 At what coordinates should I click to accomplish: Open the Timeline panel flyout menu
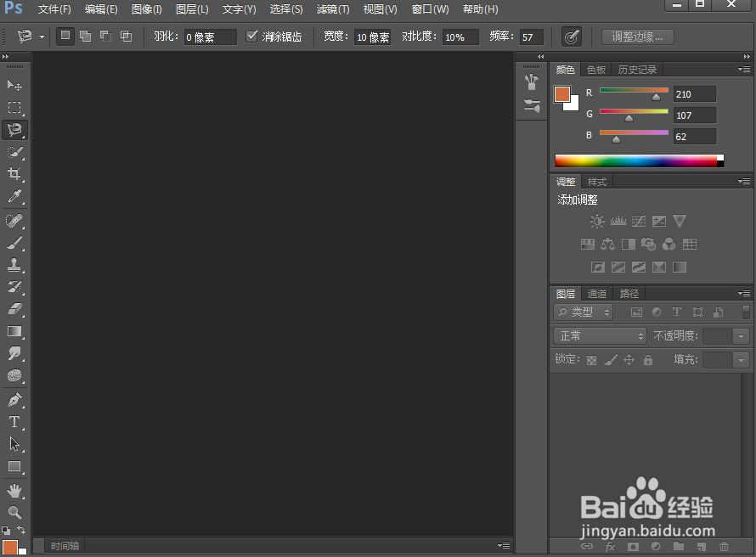(x=504, y=545)
